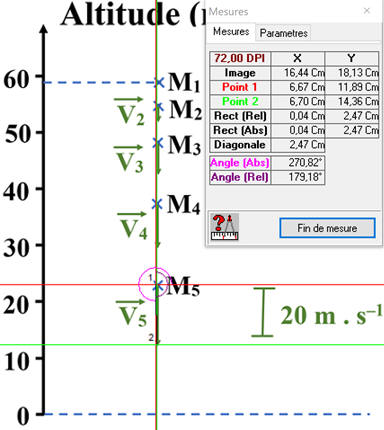Screen dimensions: 384x430
Task: Select the Mesures tab
Action: click(231, 32)
